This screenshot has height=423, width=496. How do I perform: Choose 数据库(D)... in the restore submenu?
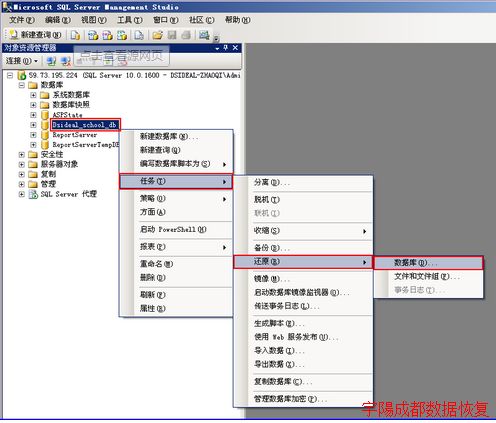click(428, 263)
